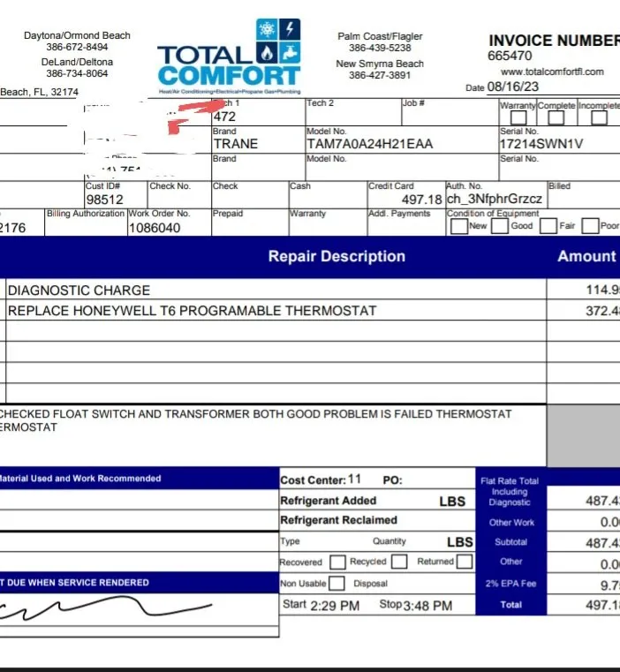Mark equipment condition as New

click(458, 226)
